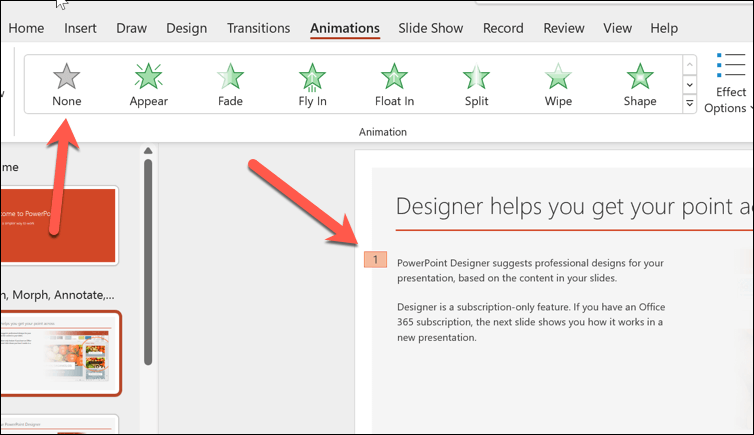The image size is (754, 435).
Task: Open the Transitions tab
Action: click(258, 28)
